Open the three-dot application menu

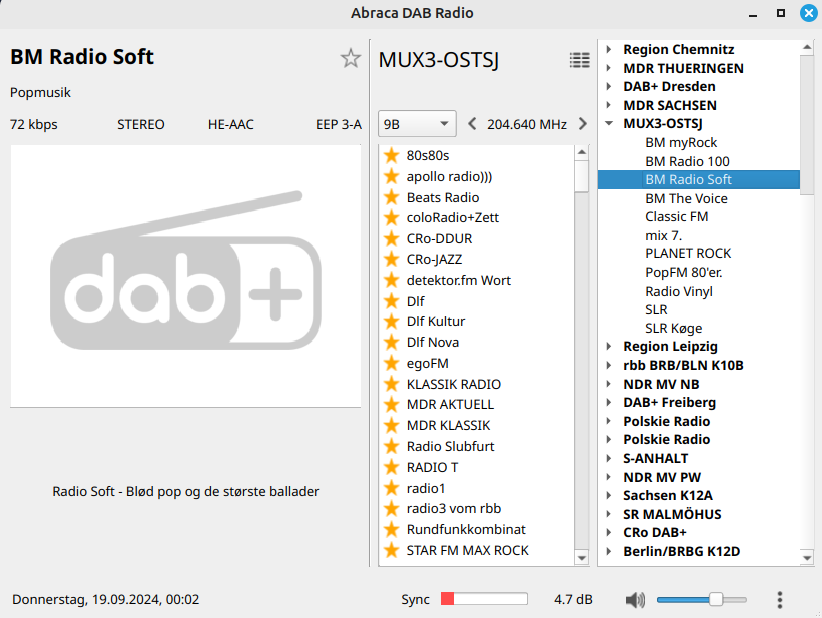780,600
